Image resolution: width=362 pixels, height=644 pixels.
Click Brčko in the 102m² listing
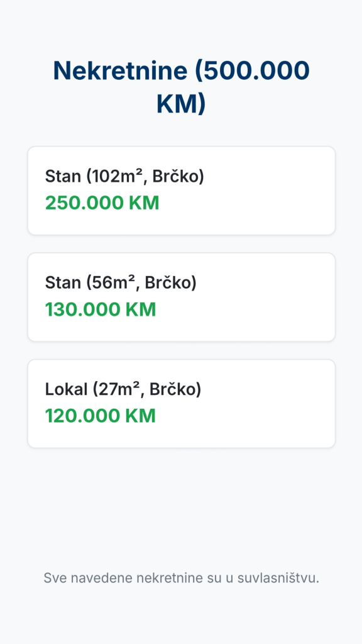coord(178,177)
